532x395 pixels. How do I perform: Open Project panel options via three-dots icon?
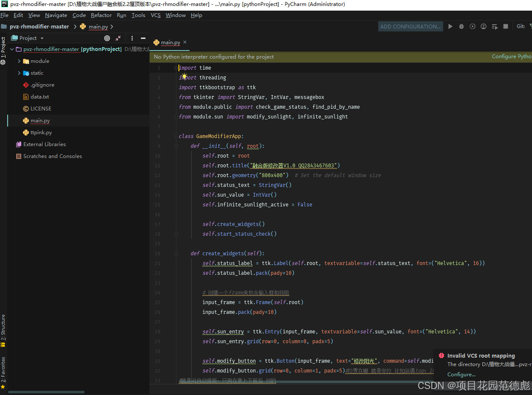[x=132, y=38]
